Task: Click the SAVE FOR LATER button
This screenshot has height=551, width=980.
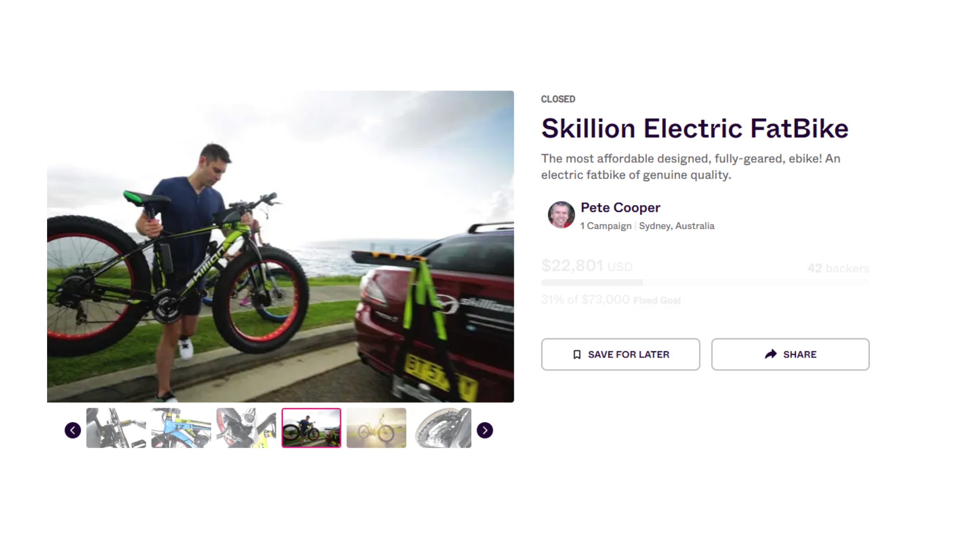Action: pyautogui.click(x=621, y=354)
